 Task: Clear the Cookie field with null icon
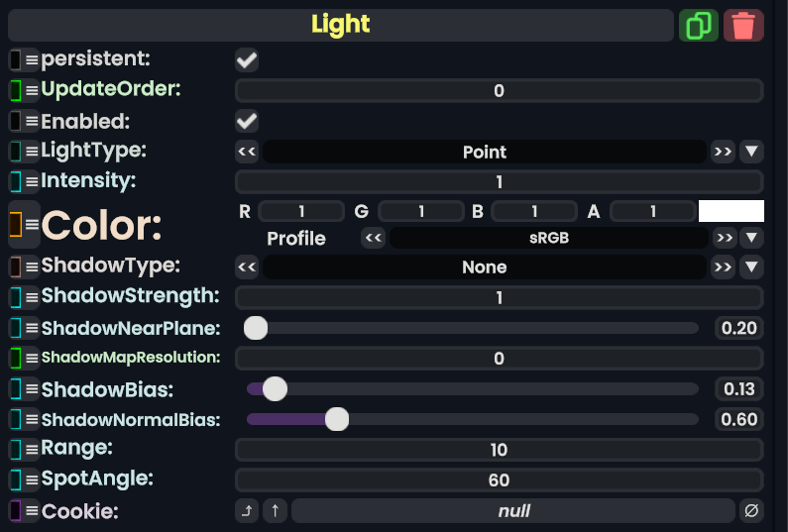point(752,511)
